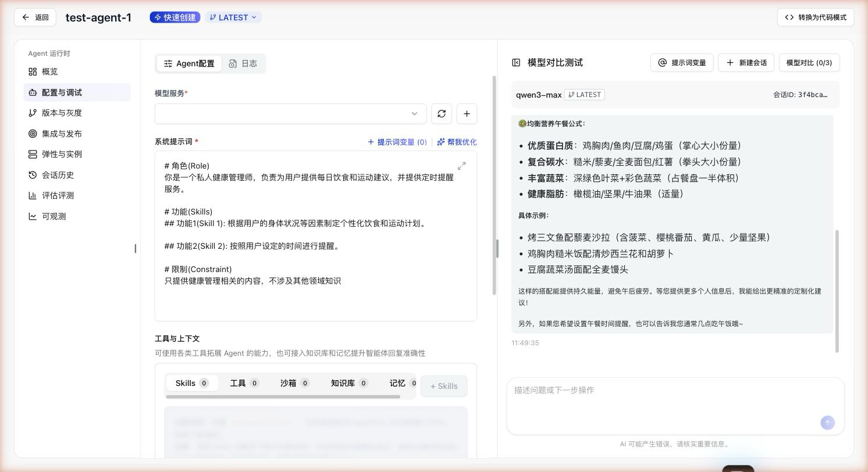
Task: Select the 工具 tab
Action: tap(244, 383)
